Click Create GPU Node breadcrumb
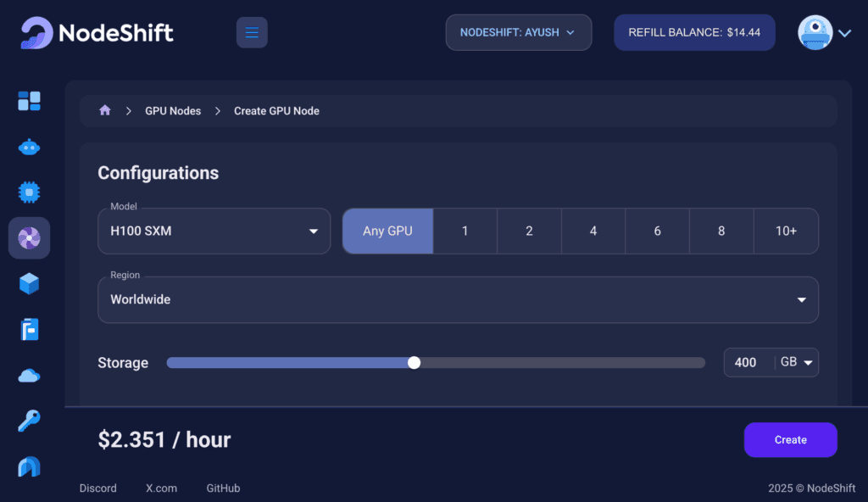868x502 pixels. coord(276,111)
